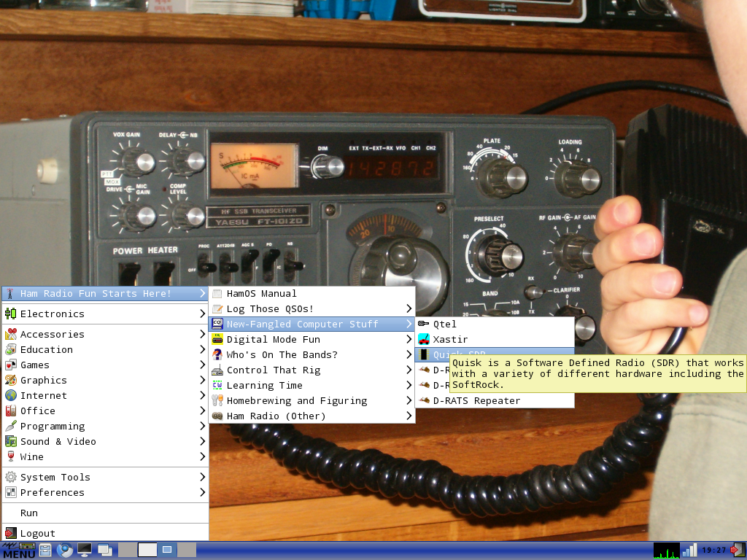Click the Graphics palette icon entry

click(105, 380)
